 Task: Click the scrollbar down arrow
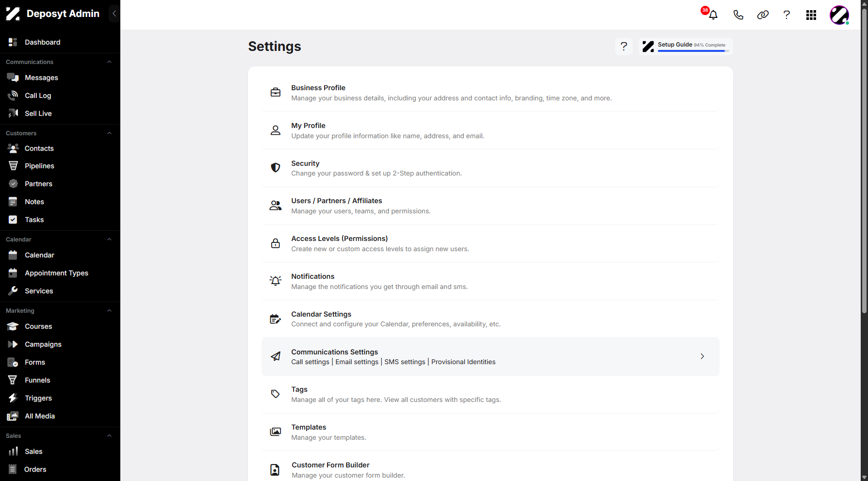pos(864,477)
